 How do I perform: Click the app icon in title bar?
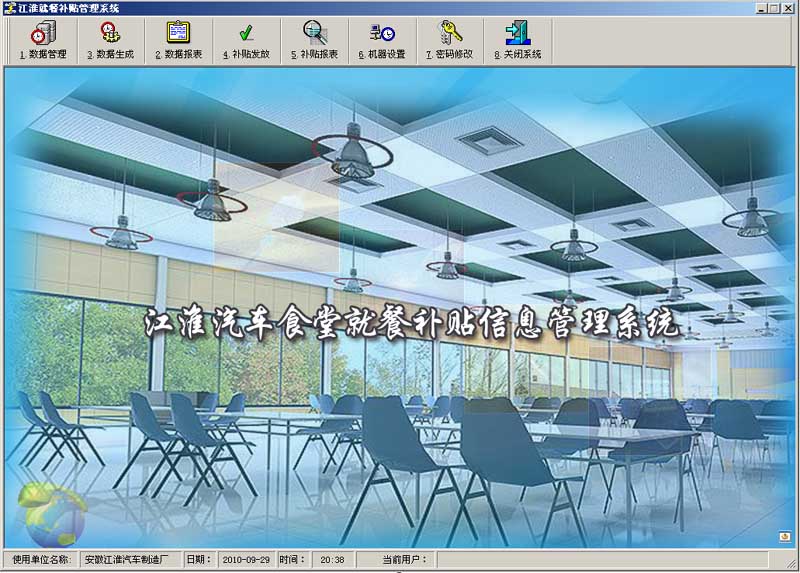point(10,8)
